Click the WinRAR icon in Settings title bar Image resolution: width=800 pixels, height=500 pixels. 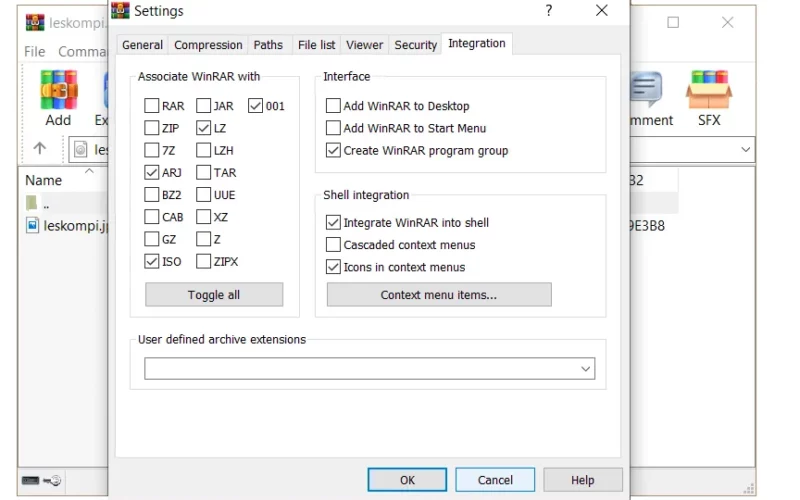[x=120, y=10]
